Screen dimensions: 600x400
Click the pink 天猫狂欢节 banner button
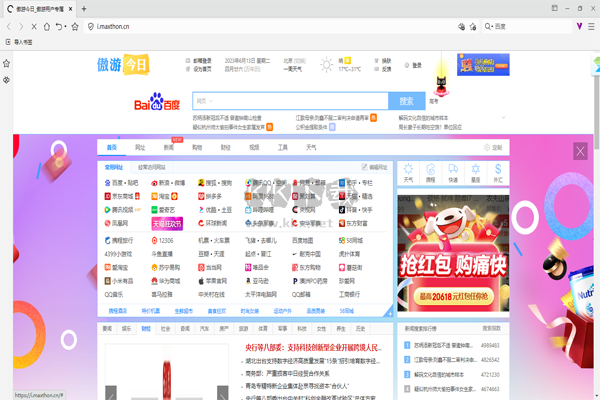(167, 224)
